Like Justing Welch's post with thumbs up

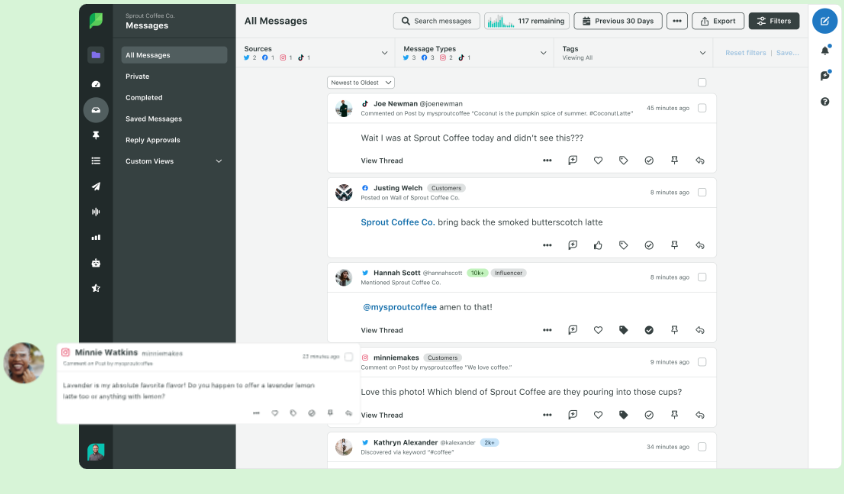pyautogui.click(x=598, y=245)
